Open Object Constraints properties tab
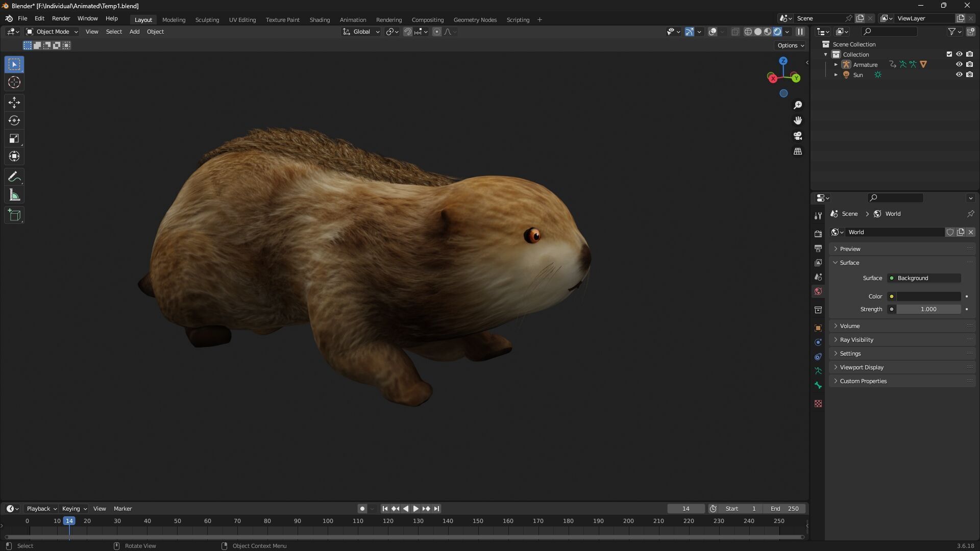This screenshot has height=551, width=980. click(818, 357)
